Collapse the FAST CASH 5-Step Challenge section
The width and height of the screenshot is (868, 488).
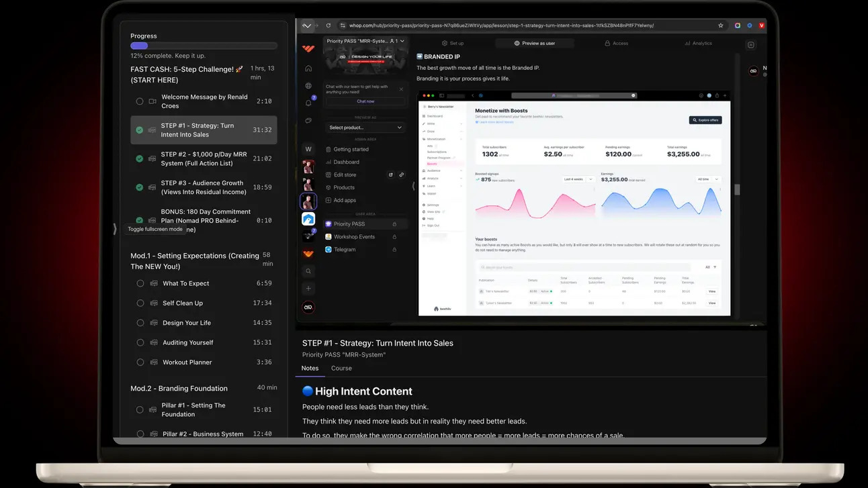tap(204, 74)
